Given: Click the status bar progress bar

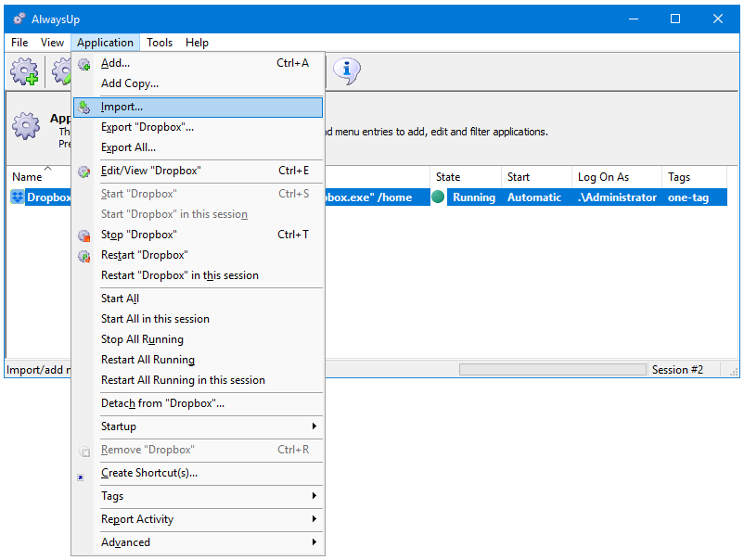Looking at the screenshot, I should click(552, 370).
